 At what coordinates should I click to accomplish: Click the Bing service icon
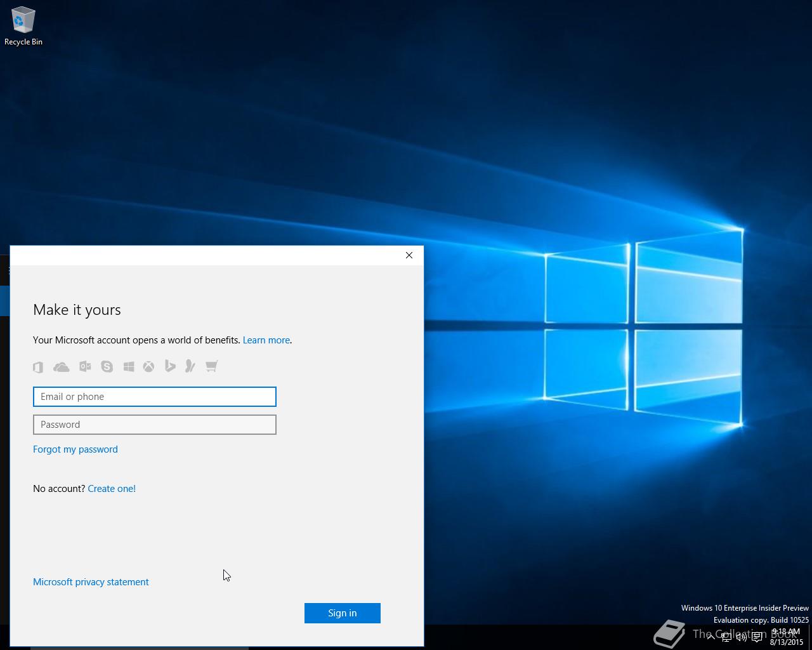click(x=170, y=366)
